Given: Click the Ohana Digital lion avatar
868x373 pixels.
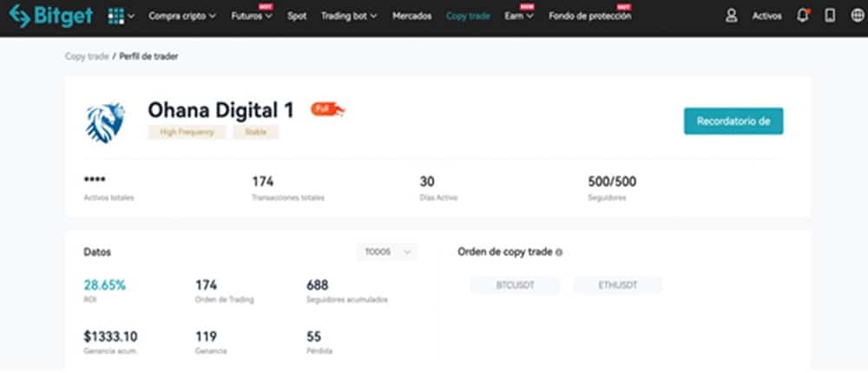Looking at the screenshot, I should (x=106, y=121).
